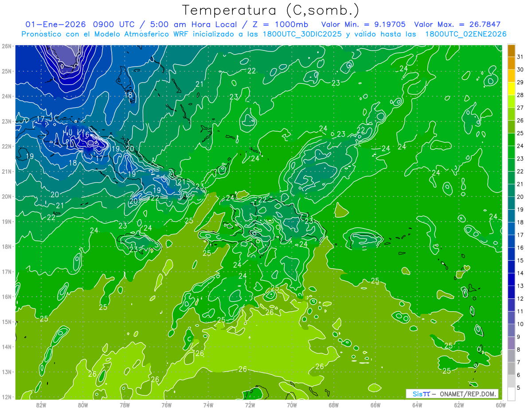Click latitude axis label 22N
This screenshot has width=532, height=411.
tap(7, 146)
